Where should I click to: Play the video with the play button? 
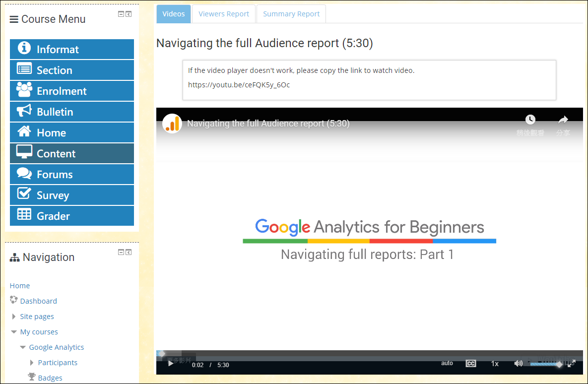171,364
